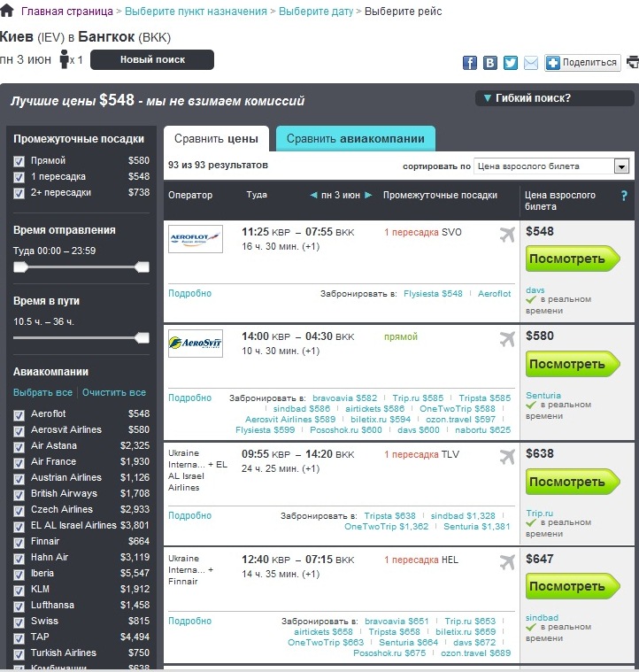Toggle Air Astana checkbox
639x672 pixels.
coord(19,447)
